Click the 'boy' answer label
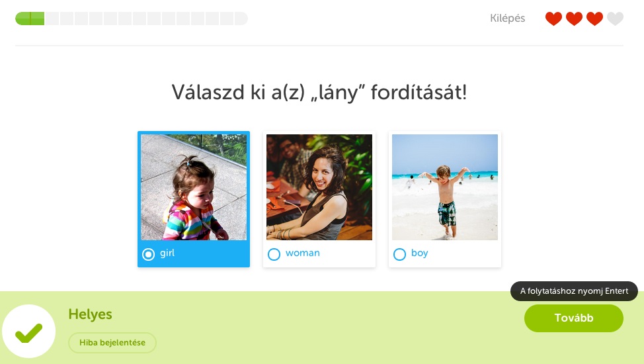Image resolution: width=644 pixels, height=364 pixels. tap(419, 253)
